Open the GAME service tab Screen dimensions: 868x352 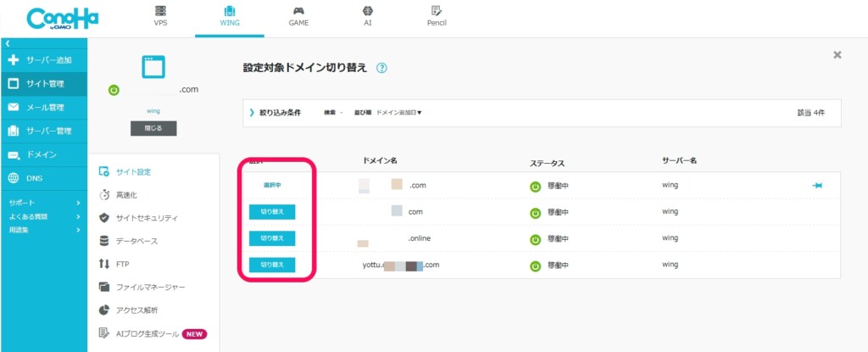pos(298,17)
